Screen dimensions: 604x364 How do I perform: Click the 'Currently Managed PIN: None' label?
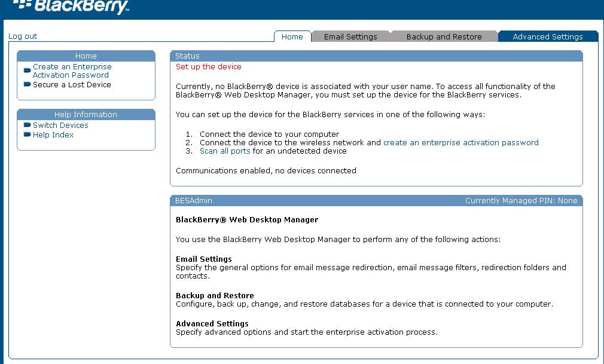coord(521,201)
